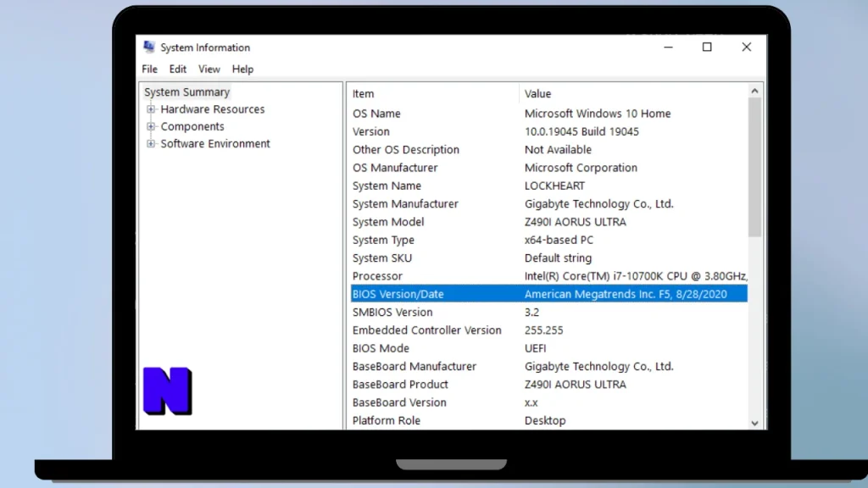Minimize the System Information window
868x488 pixels.
668,47
